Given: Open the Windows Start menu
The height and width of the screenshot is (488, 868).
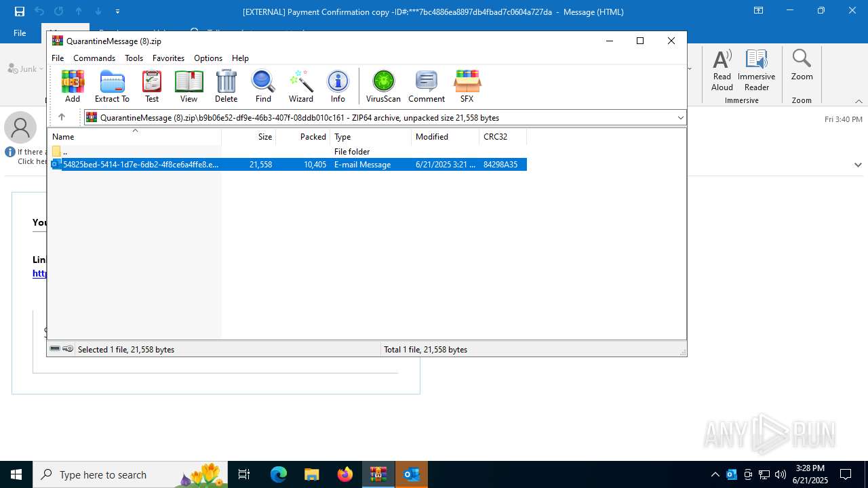Looking at the screenshot, I should click(16, 474).
